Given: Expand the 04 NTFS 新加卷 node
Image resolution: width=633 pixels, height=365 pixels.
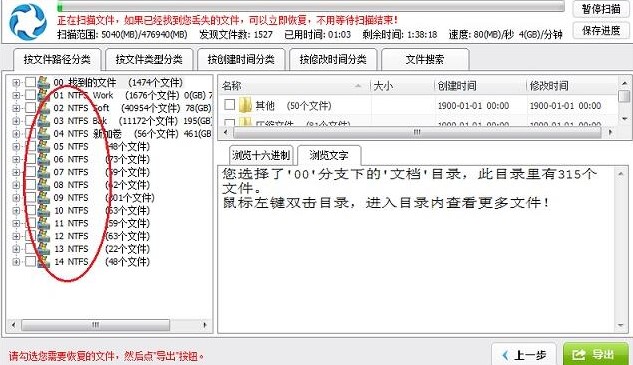Looking at the screenshot, I should coord(16,134).
